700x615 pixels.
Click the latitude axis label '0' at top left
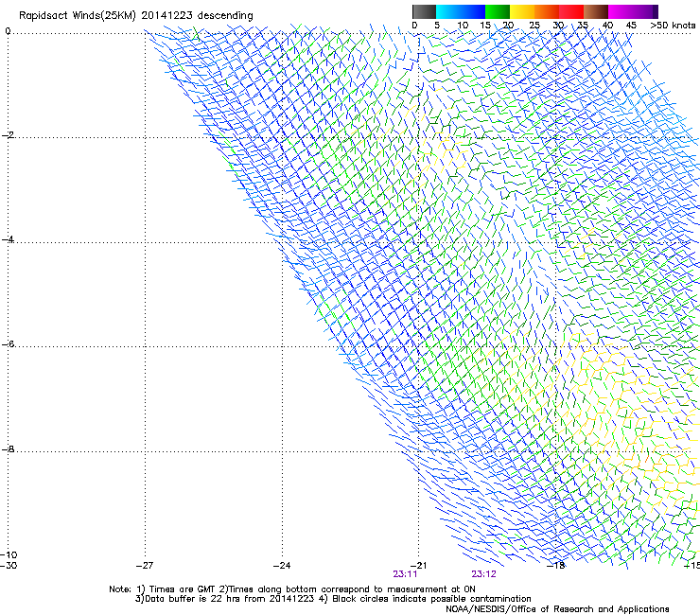[x=8, y=31]
